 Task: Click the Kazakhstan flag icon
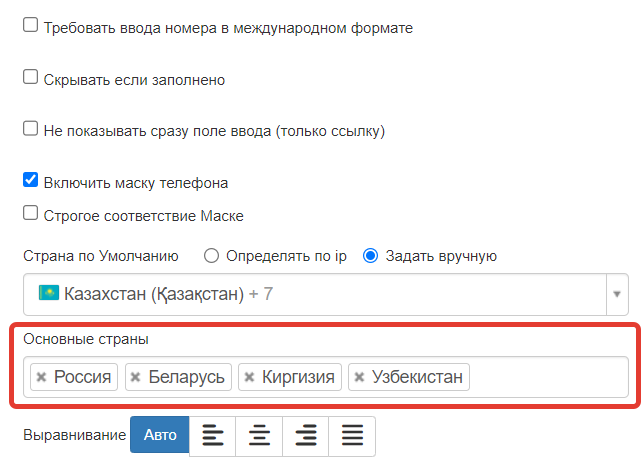point(49,293)
